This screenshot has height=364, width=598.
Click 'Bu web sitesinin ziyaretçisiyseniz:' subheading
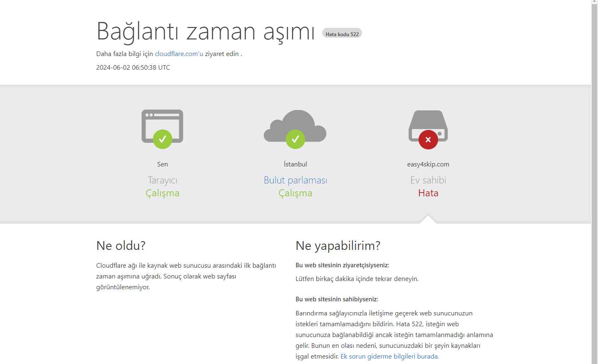(x=342, y=265)
